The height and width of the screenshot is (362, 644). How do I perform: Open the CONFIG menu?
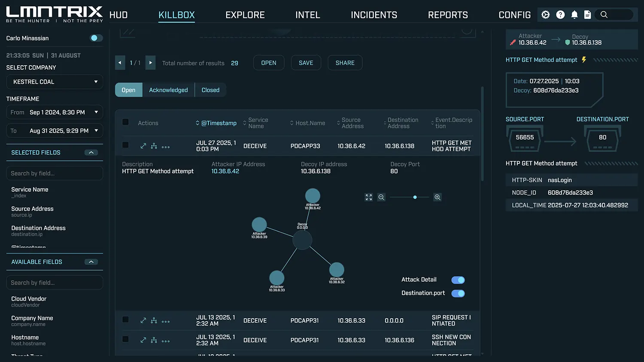[515, 15]
